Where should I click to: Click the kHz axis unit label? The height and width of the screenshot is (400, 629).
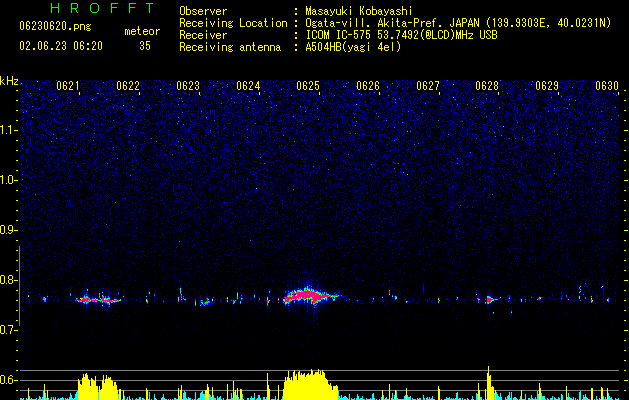(x=9, y=81)
